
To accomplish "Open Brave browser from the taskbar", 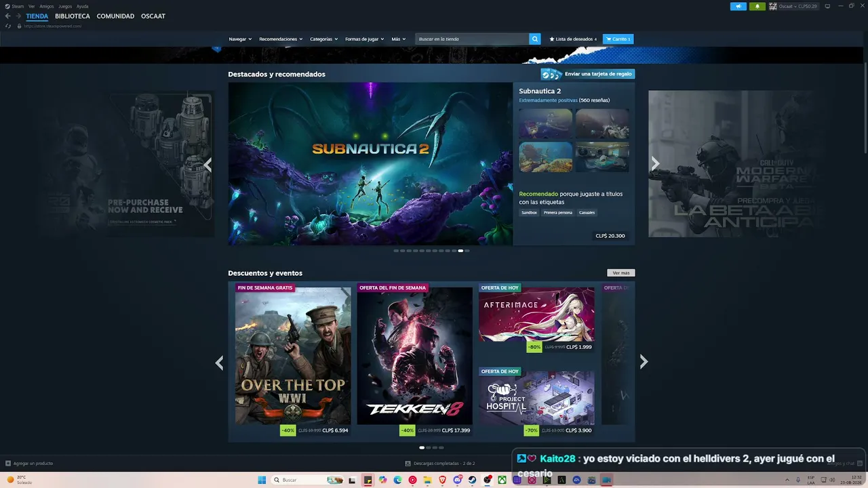I will (443, 480).
